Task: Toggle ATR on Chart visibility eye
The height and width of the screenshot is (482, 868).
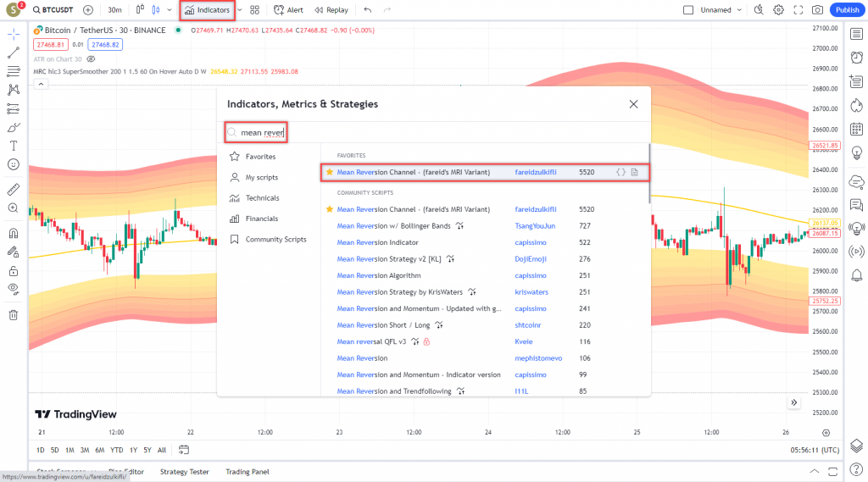Action: pos(91,59)
